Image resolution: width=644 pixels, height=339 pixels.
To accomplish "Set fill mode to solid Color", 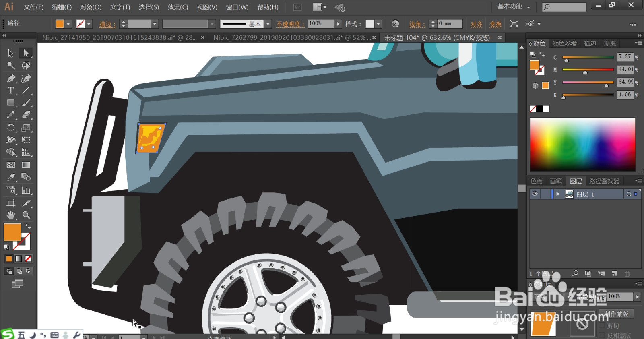I will pyautogui.click(x=9, y=259).
